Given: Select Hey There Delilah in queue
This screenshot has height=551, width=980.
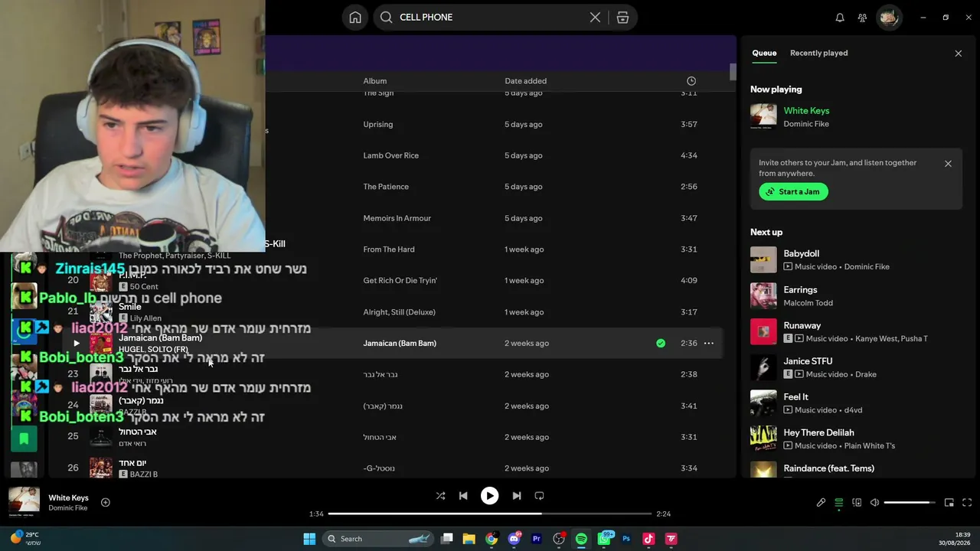Looking at the screenshot, I should click(856, 439).
